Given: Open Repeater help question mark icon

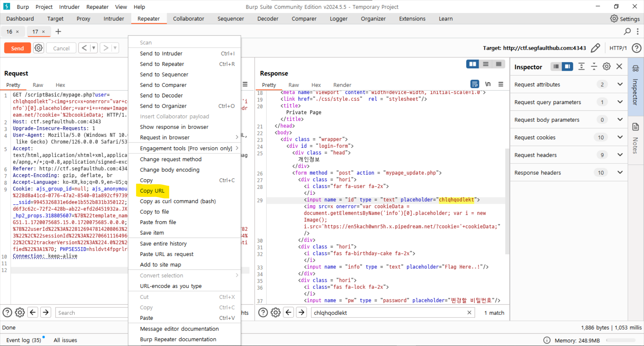Looking at the screenshot, I should tap(636, 48).
